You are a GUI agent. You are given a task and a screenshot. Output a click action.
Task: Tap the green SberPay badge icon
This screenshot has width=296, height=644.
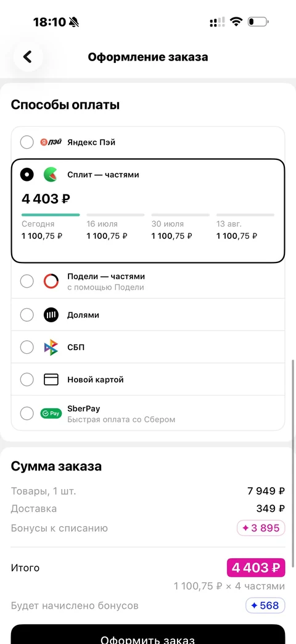point(51,414)
